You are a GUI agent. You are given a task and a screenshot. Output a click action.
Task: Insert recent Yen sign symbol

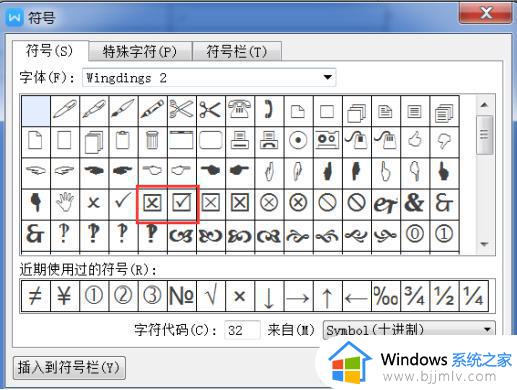coord(65,296)
